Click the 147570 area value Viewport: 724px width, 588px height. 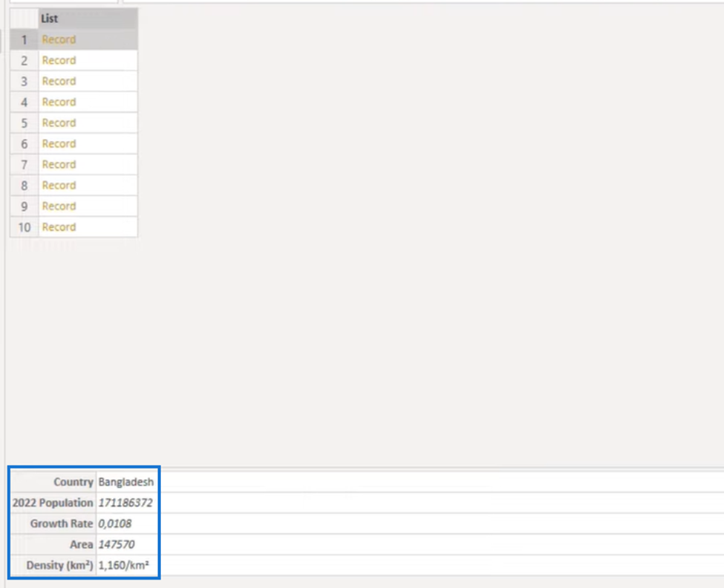tap(117, 544)
